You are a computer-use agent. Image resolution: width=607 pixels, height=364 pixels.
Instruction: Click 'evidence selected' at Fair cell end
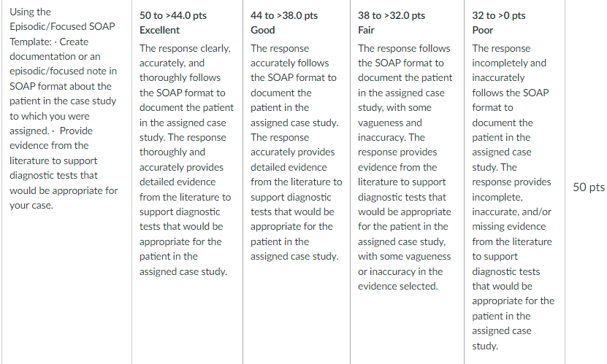pyautogui.click(x=397, y=287)
